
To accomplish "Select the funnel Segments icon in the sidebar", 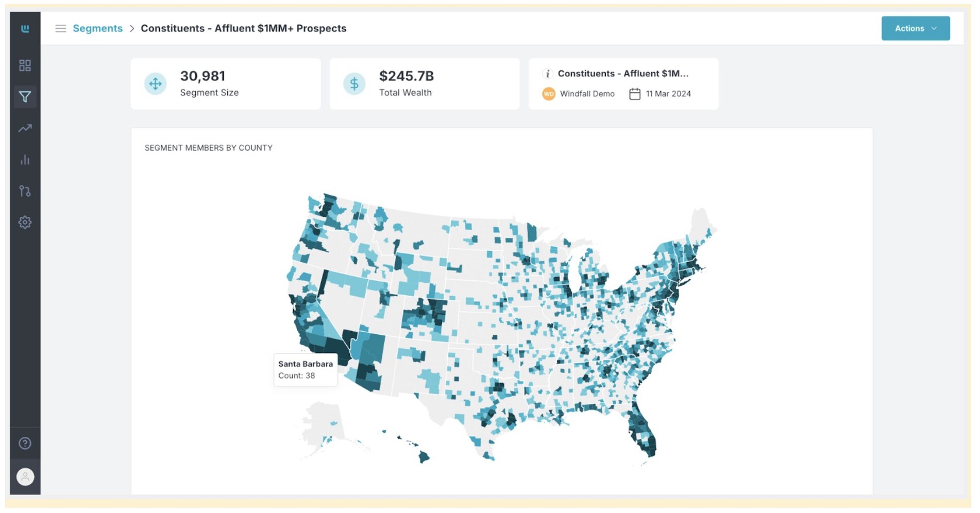I will pos(25,97).
